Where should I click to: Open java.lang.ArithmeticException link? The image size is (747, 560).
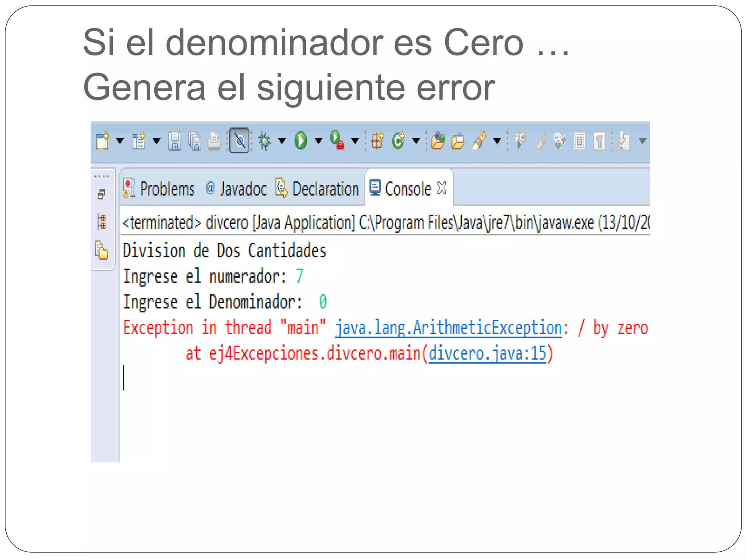(449, 327)
